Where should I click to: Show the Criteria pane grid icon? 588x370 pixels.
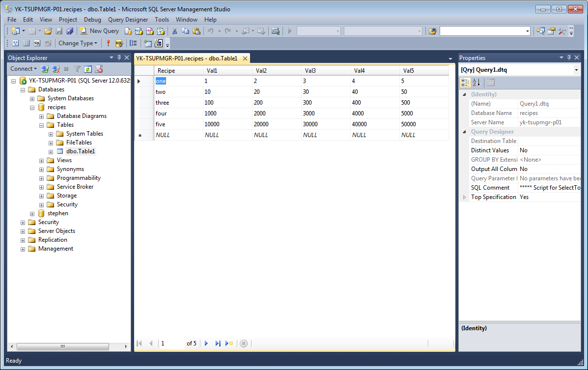click(x=26, y=43)
